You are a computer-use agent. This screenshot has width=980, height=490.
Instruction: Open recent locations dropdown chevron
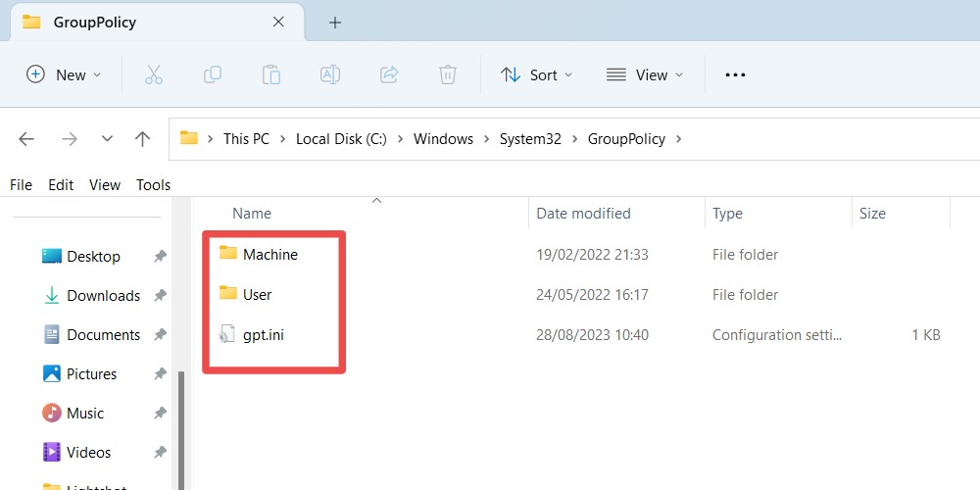(107, 139)
